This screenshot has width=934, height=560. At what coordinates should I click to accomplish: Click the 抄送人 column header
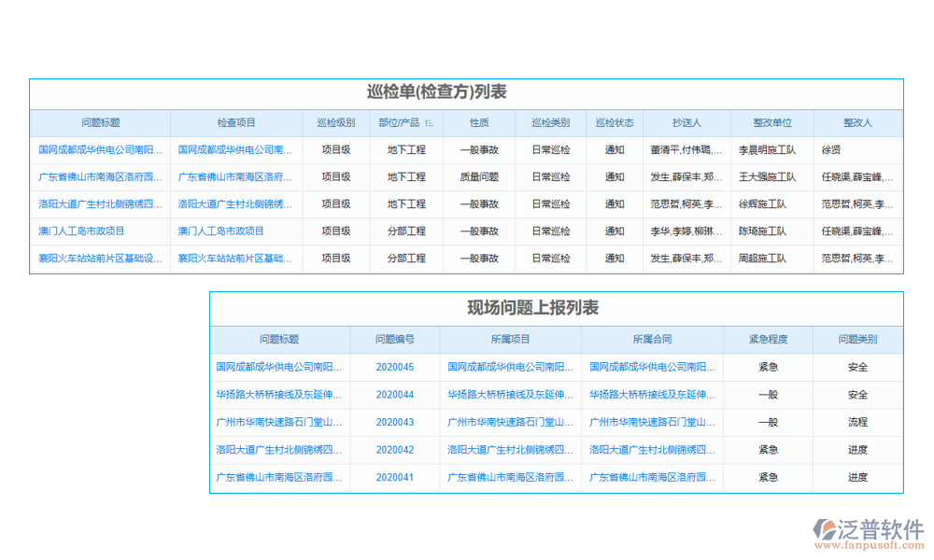click(x=687, y=123)
